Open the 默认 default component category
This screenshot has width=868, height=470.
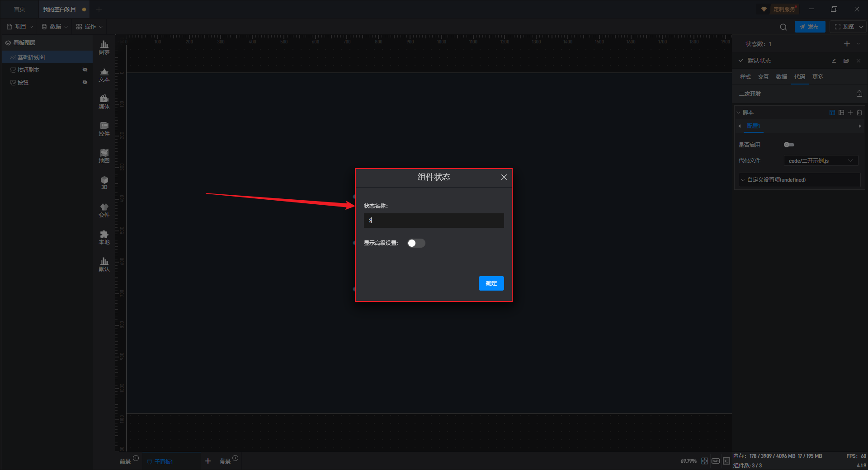click(104, 264)
